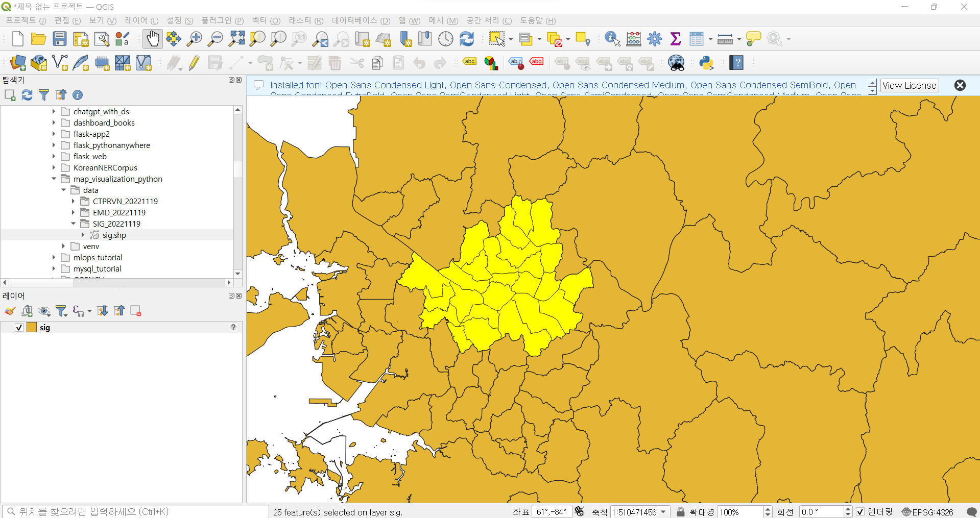The width and height of the screenshot is (980, 518).
Task: Open the 플러그인 (P) menu
Action: (x=222, y=20)
